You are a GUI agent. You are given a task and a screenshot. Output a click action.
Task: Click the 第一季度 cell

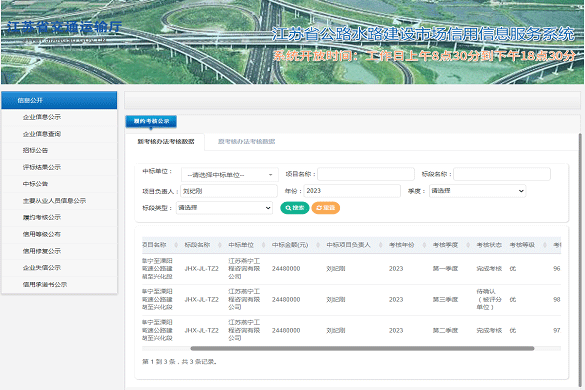(x=445, y=269)
